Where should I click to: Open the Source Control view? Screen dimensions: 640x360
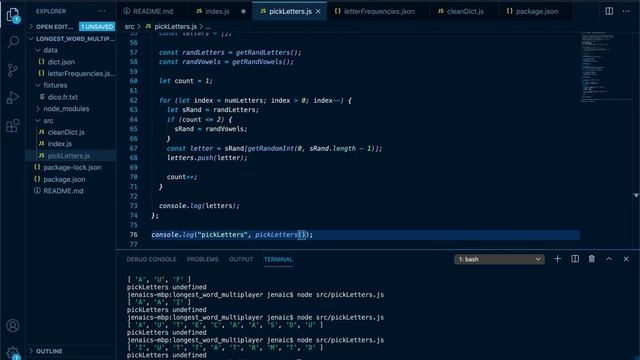coord(13,70)
